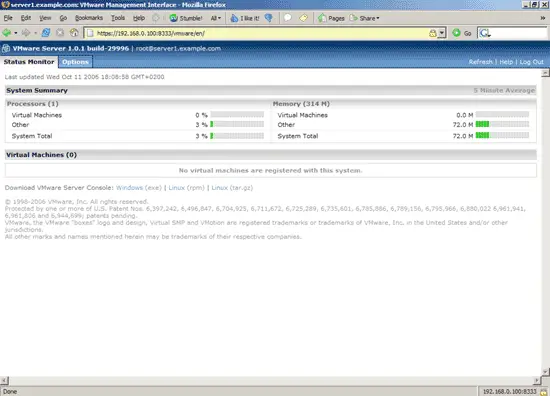Click the I like it! thumbs-up button
The width and height of the screenshot is (550, 396).
tap(245, 18)
